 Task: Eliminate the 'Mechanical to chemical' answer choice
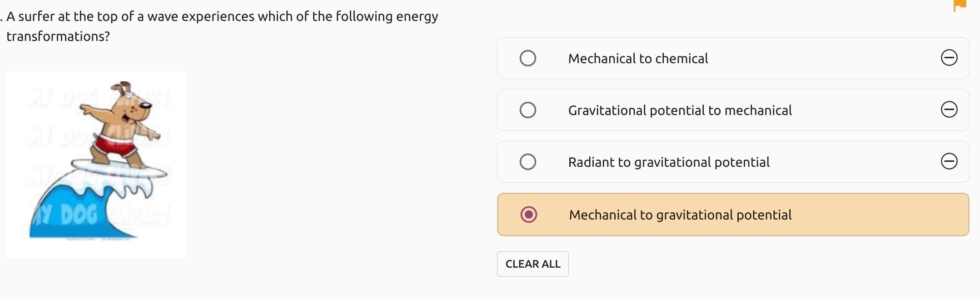click(949, 58)
